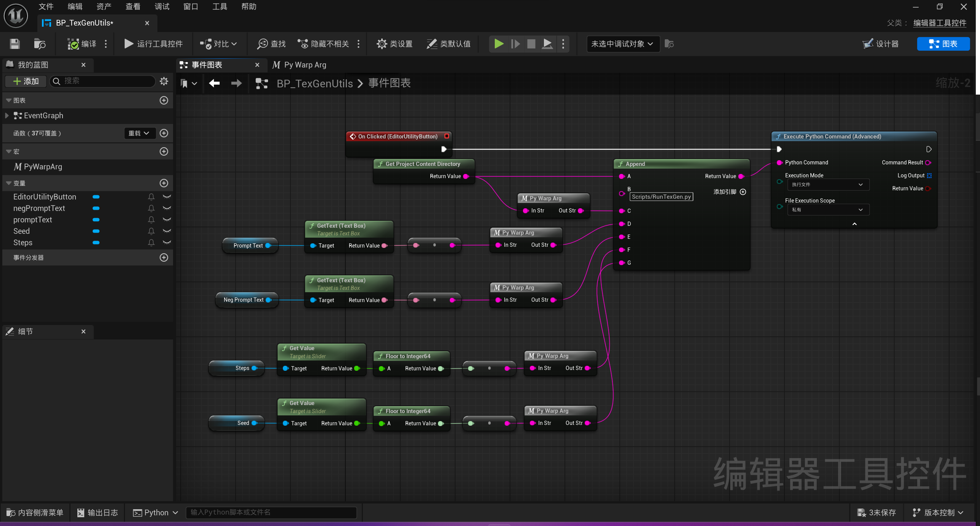Open compile options three-dot menu
This screenshot has height=526, width=980.
click(106, 44)
